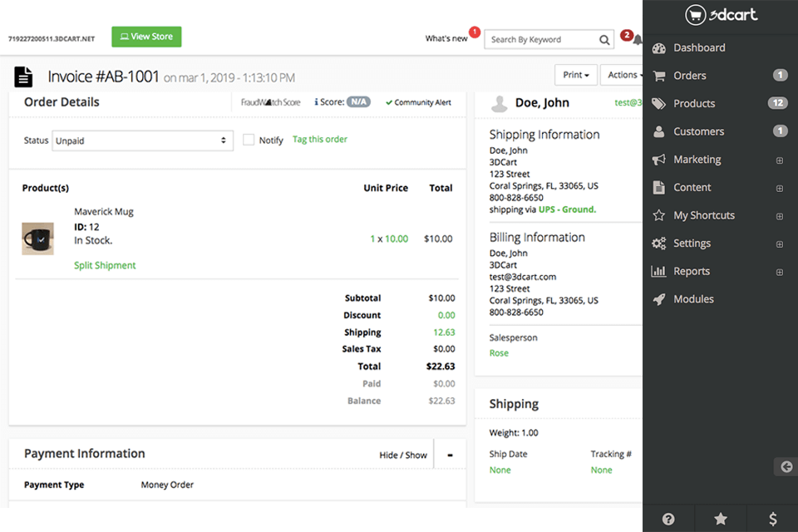Click the star favorites icon
This screenshot has height=532, width=798.
720,518
